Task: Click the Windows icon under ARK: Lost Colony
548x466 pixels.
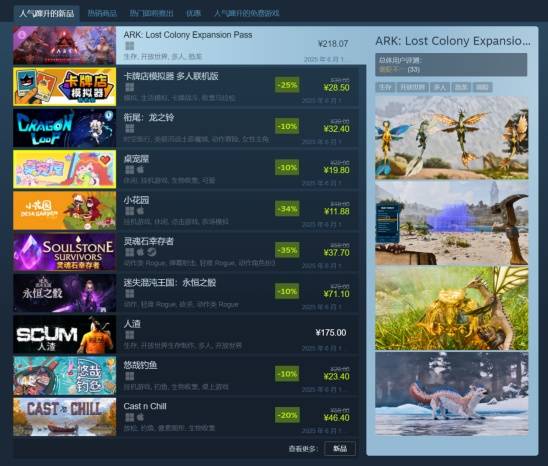Action: point(129,46)
